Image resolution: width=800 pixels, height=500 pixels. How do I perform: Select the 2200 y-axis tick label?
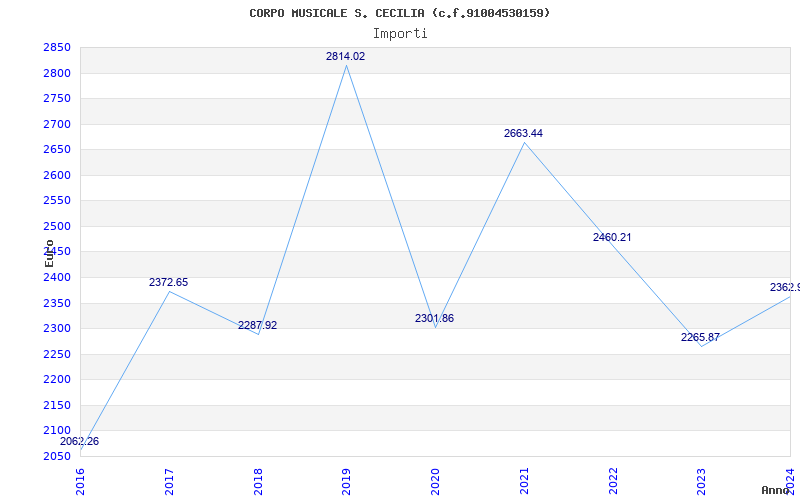click(x=57, y=380)
